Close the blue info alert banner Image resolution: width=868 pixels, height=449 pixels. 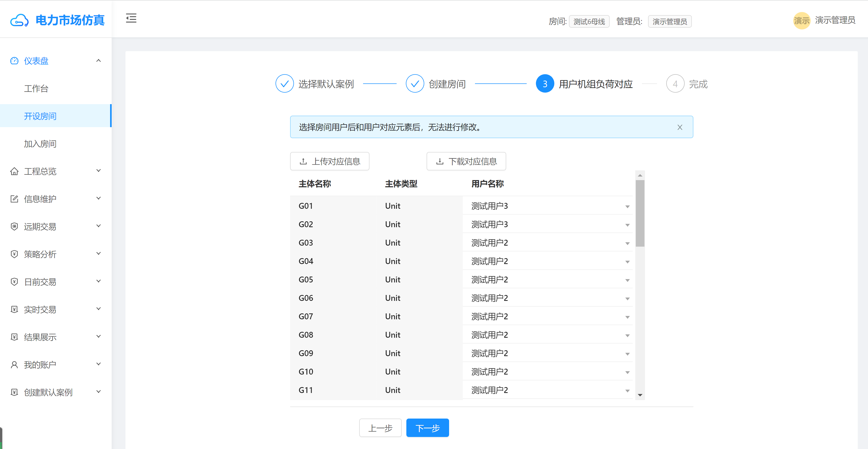[x=680, y=127]
